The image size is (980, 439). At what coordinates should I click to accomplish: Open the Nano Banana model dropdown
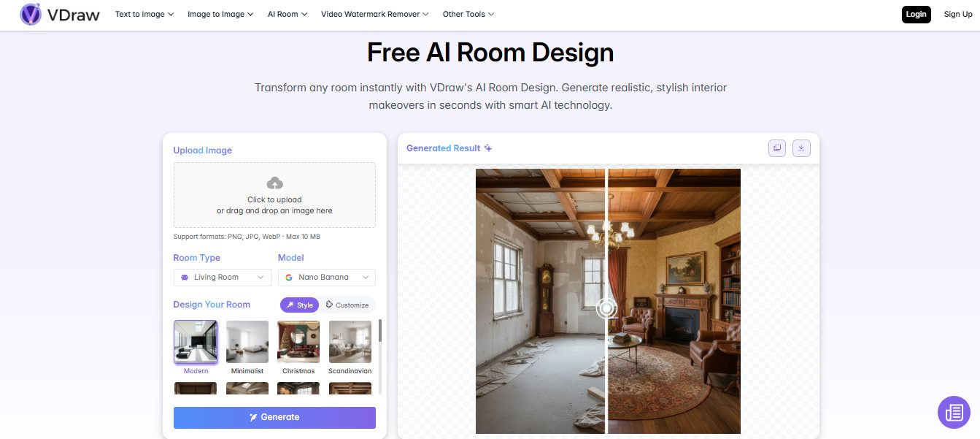point(327,278)
